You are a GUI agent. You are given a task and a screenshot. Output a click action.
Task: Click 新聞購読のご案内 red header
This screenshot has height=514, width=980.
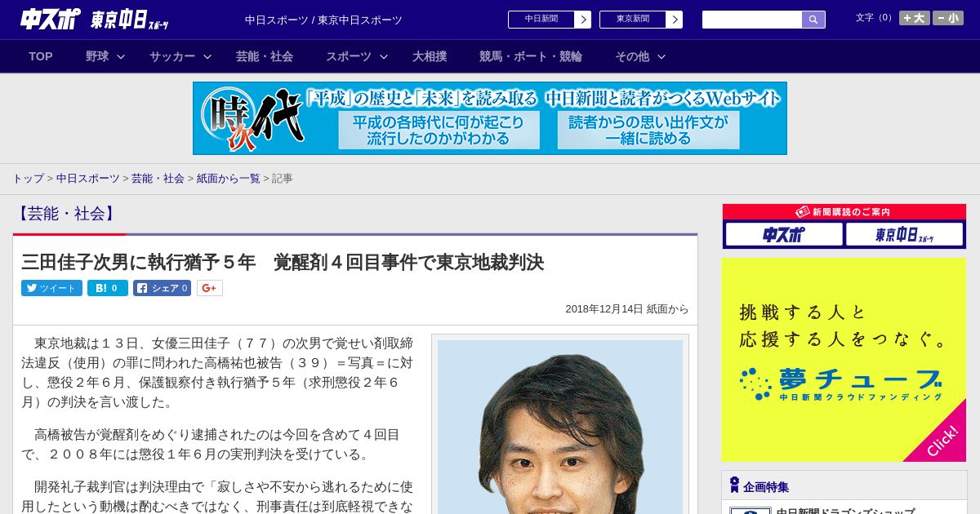pyautogui.click(x=844, y=212)
